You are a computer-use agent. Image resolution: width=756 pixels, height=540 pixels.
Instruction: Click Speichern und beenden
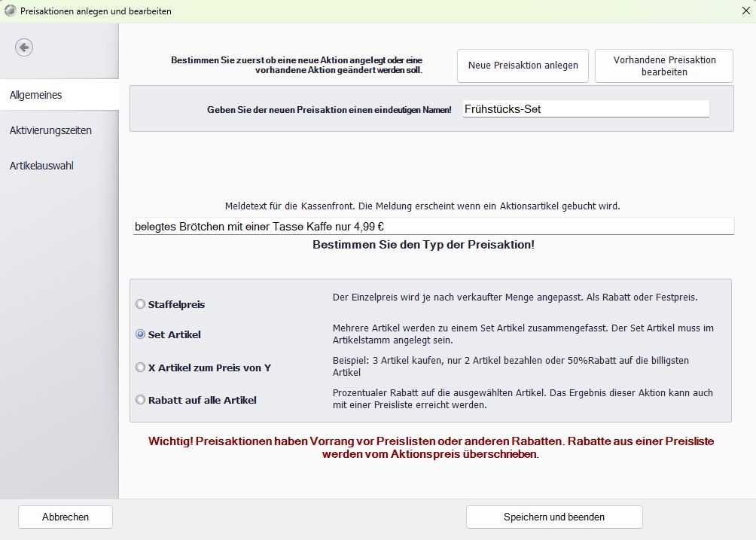(553, 517)
